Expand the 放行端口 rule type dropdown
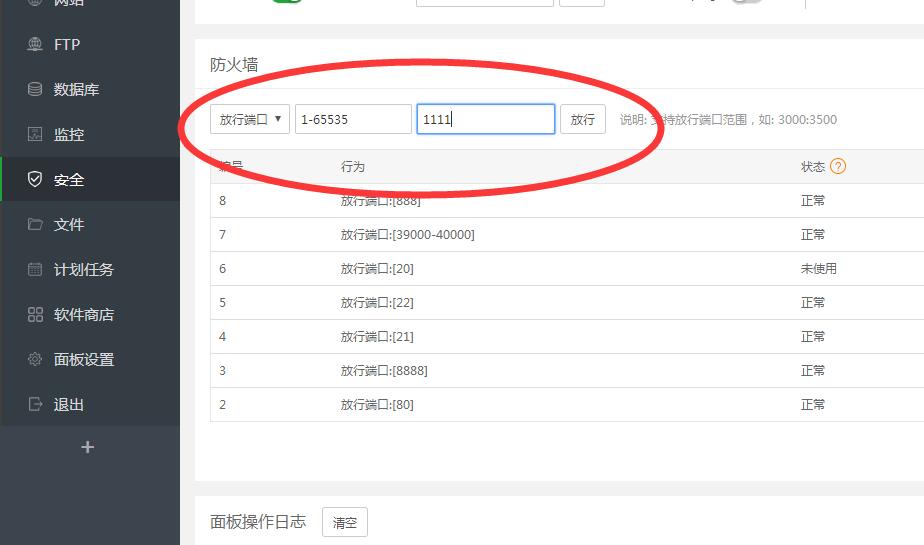The height and width of the screenshot is (545, 924). click(x=250, y=119)
